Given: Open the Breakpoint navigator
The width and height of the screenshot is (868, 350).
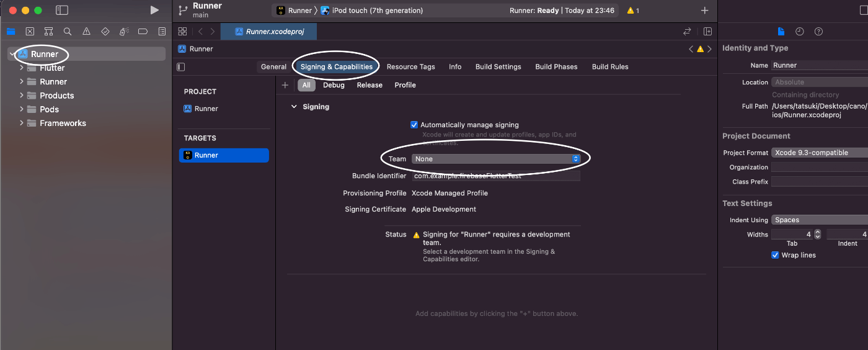Looking at the screenshot, I should coord(143,31).
